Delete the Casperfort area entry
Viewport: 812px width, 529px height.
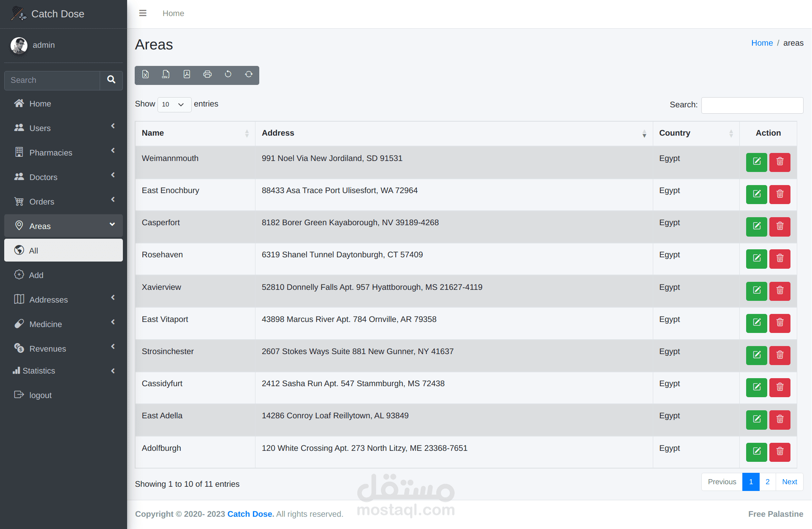pyautogui.click(x=779, y=226)
